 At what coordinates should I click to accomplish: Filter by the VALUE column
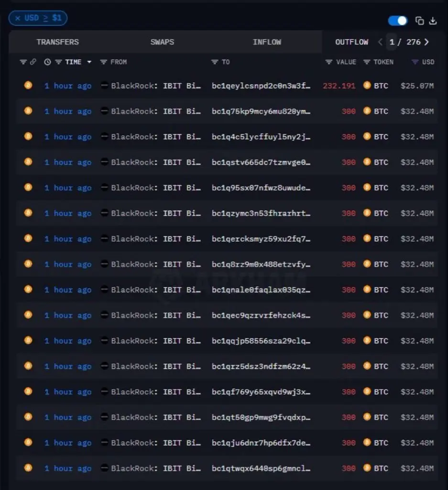click(x=329, y=62)
